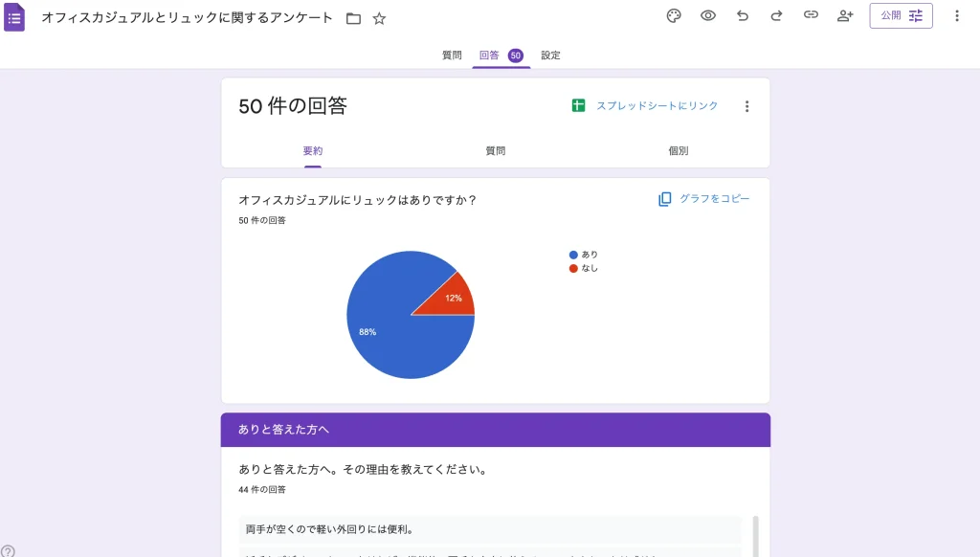
Task: Open the responses section three-dot menu
Action: pos(747,106)
